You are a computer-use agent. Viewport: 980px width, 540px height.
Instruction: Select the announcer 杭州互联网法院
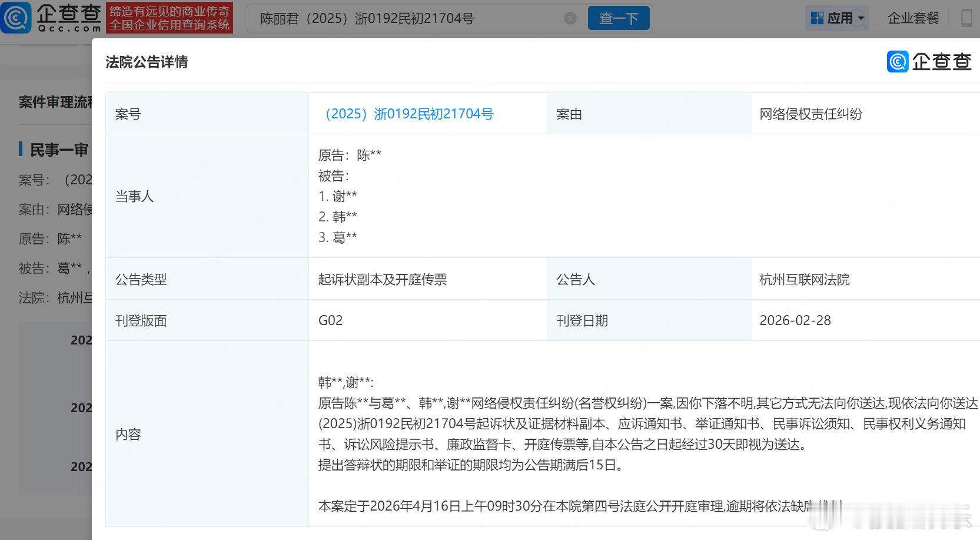tap(805, 279)
